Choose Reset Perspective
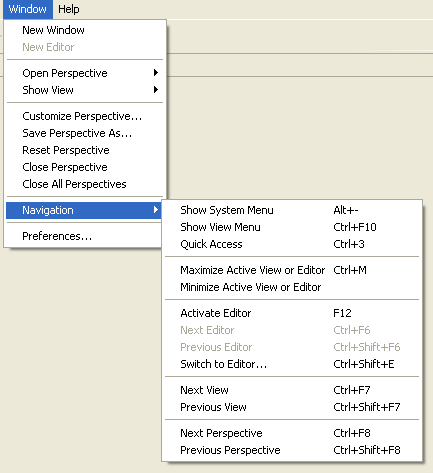The height and width of the screenshot is (473, 433). (85, 150)
